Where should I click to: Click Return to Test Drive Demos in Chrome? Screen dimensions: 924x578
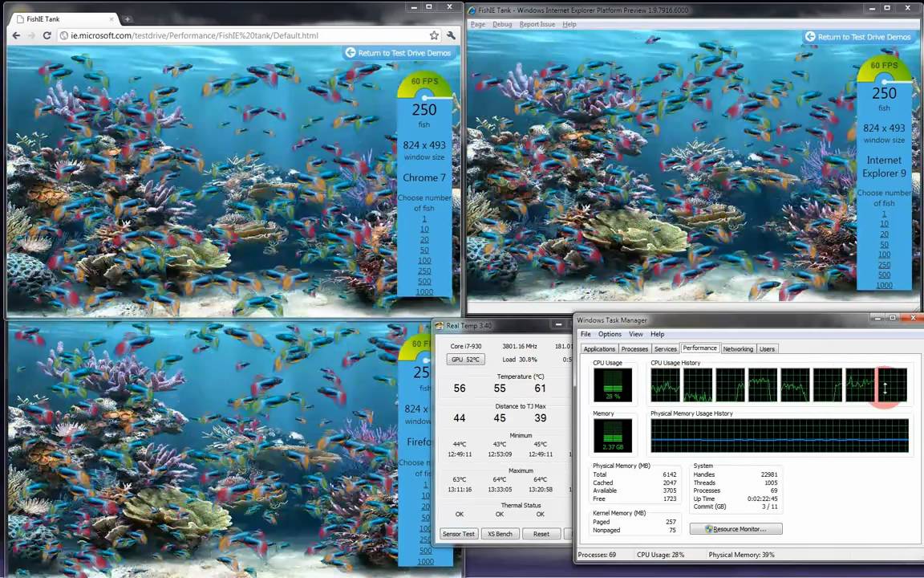399,52
